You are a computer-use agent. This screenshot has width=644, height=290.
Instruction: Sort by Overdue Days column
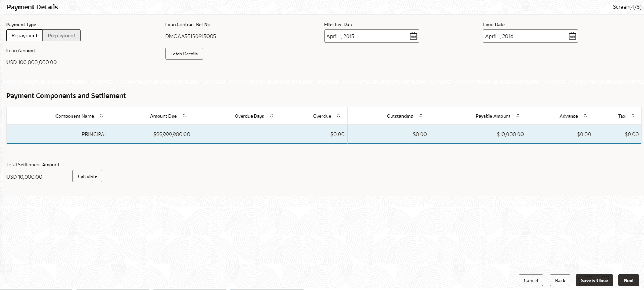coord(271,116)
